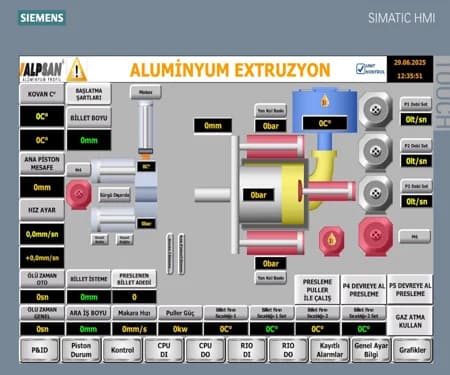Click the Puller Güç button
The height and width of the screenshot is (375, 450).
180,313
